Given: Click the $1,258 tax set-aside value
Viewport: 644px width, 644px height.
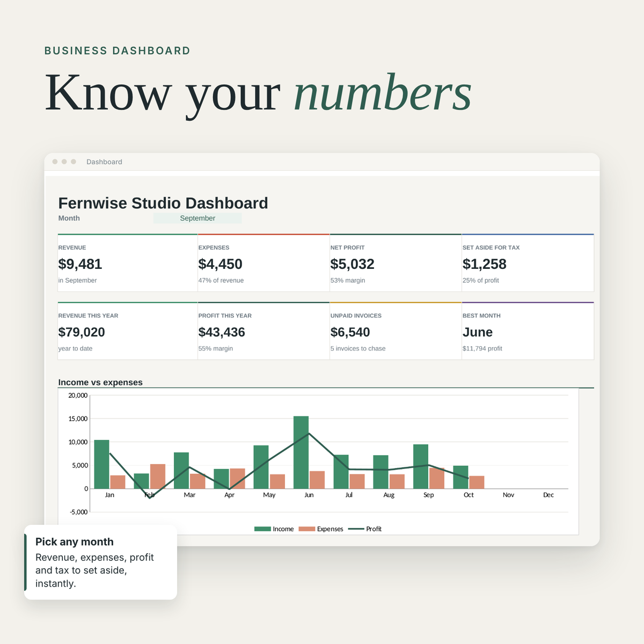Looking at the screenshot, I should point(484,264).
